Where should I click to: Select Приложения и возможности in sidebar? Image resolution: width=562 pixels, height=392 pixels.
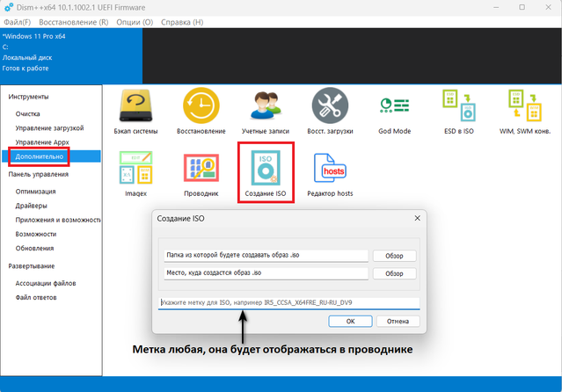(x=58, y=220)
